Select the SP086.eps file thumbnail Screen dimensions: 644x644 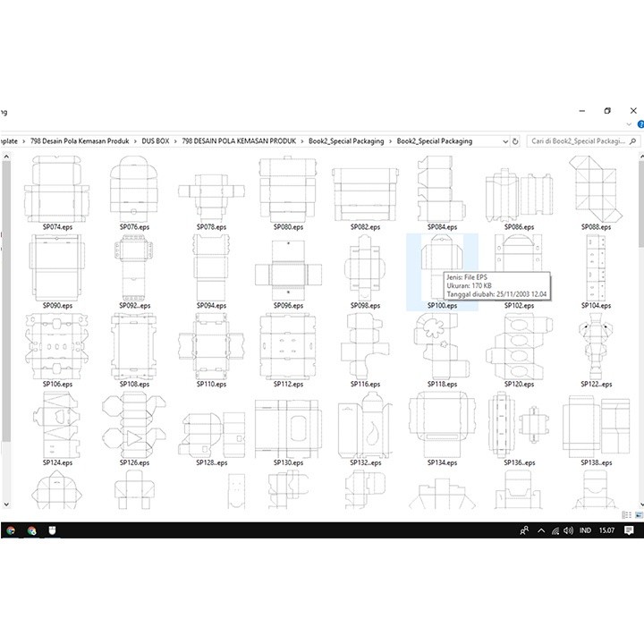[x=519, y=195]
